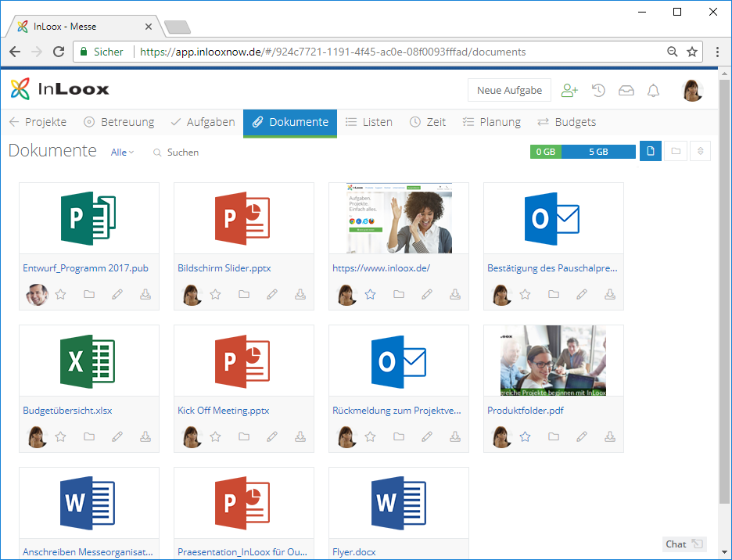732x560 pixels.
Task: Download the Budgetübersicht.xlsx file
Action: tap(145, 436)
